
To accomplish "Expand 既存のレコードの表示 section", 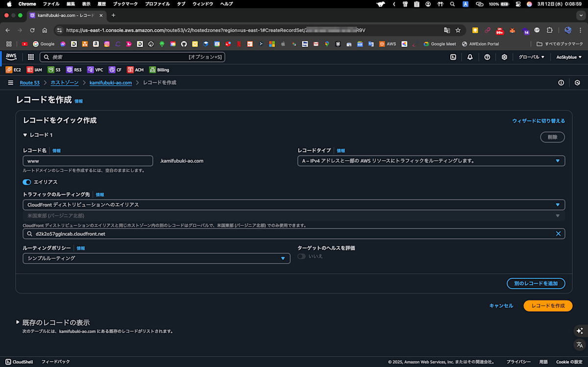I will pyautogui.click(x=53, y=322).
